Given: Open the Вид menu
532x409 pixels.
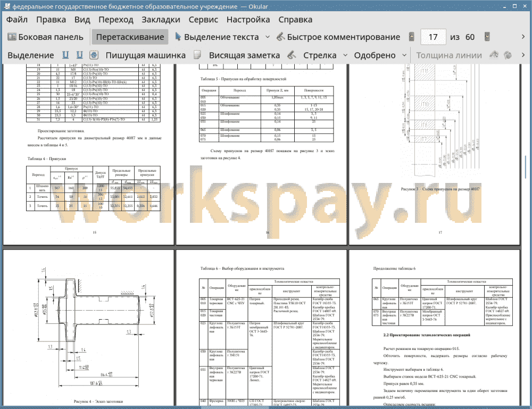Looking at the screenshot, I should click(x=82, y=20).
